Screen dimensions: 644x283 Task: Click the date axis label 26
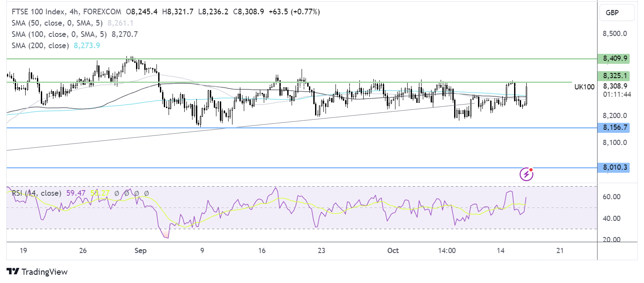[83, 250]
